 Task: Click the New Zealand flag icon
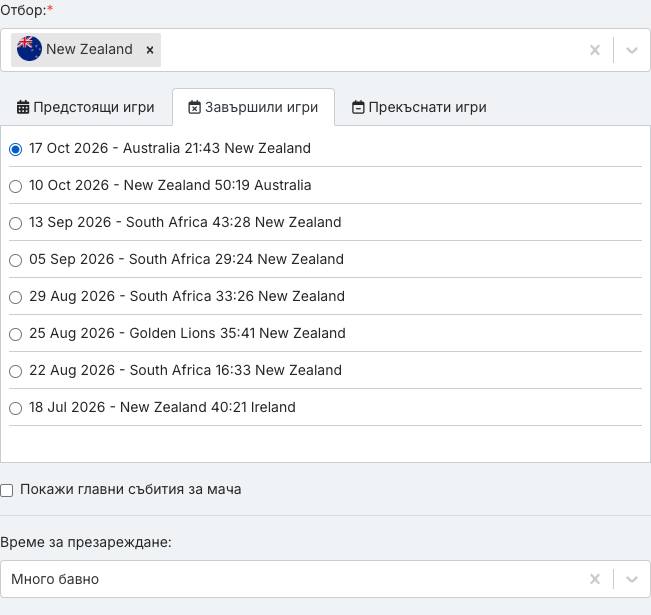pyautogui.click(x=29, y=49)
